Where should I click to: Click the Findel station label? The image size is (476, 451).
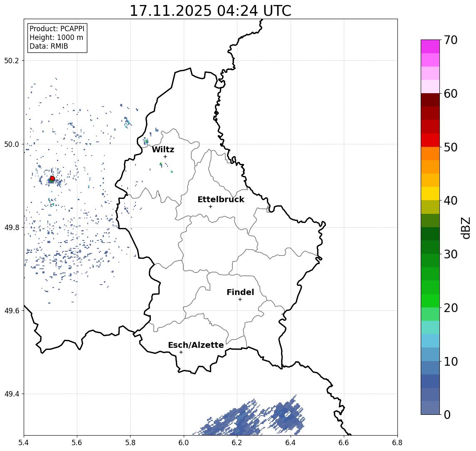click(x=240, y=292)
